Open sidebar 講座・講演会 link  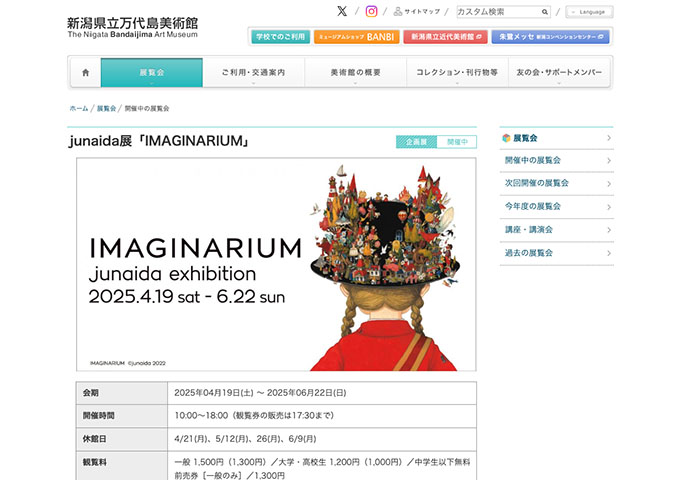pyautogui.click(x=529, y=230)
